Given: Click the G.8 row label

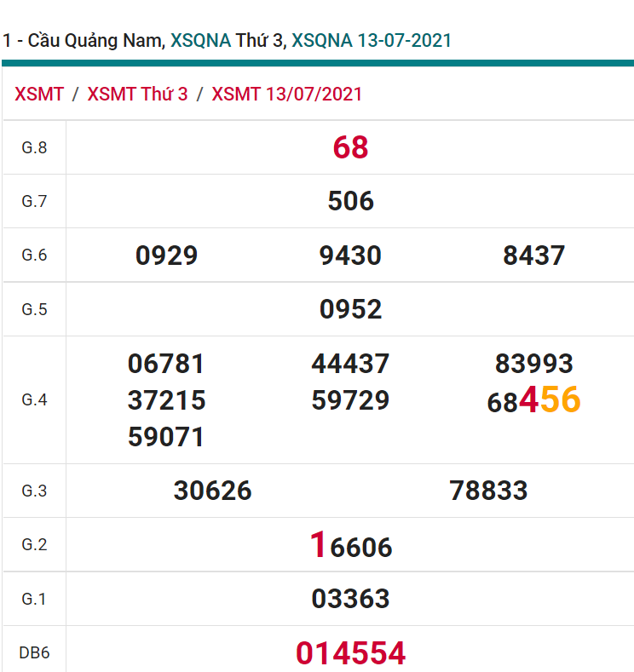Looking at the screenshot, I should click(34, 148).
